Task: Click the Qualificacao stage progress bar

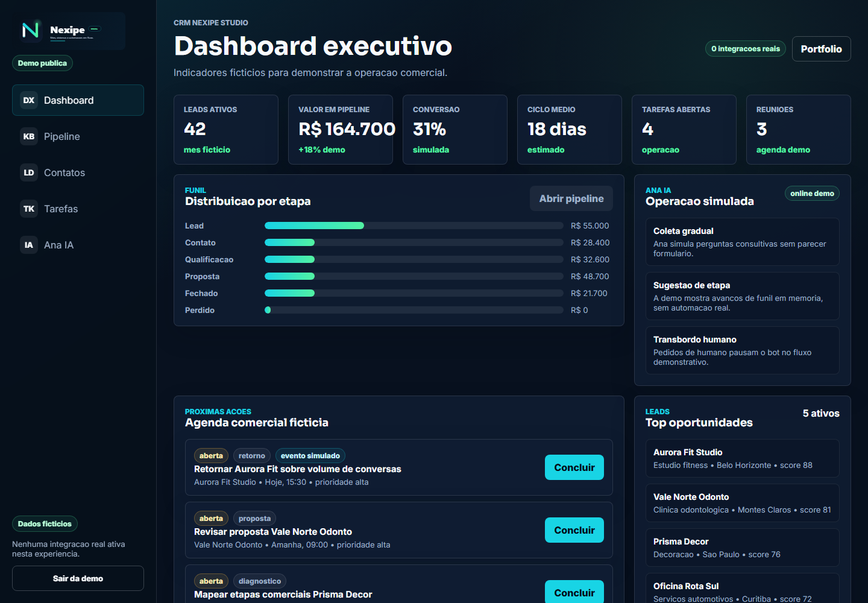Action: (414, 259)
